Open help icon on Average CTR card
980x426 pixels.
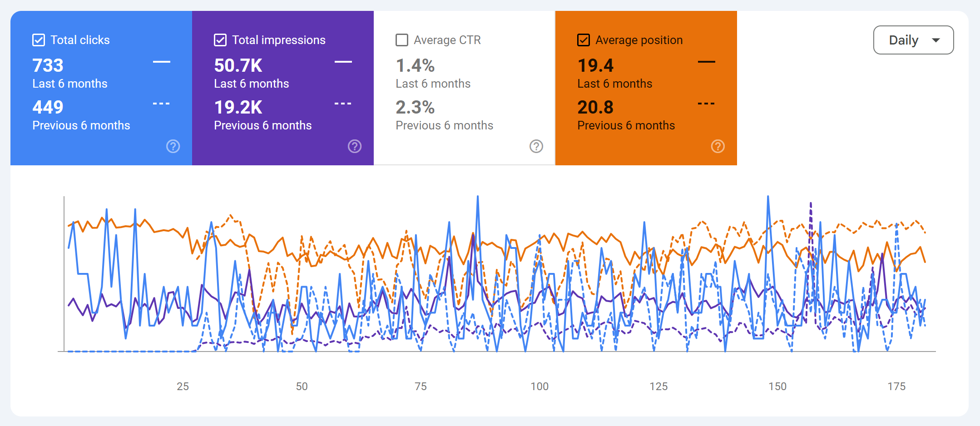pyautogui.click(x=536, y=146)
